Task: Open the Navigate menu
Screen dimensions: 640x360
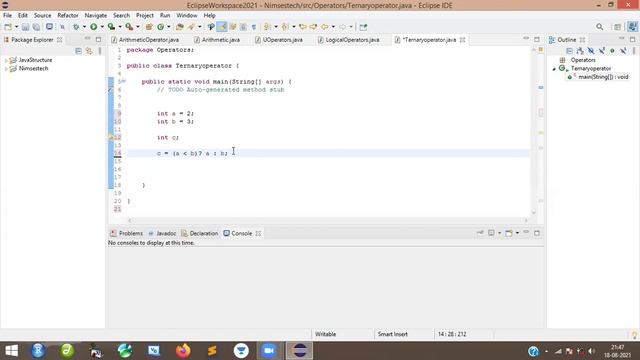Action: (x=96, y=16)
